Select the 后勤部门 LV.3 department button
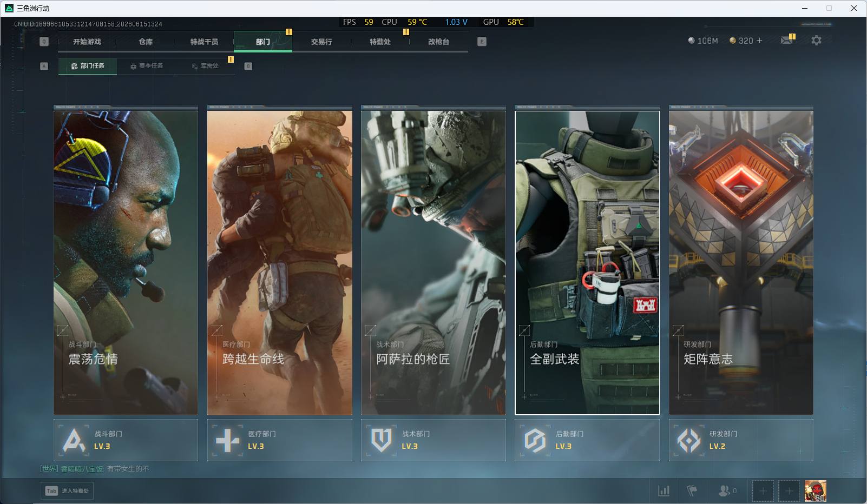Viewport: 867px width, 504px height. tap(587, 440)
